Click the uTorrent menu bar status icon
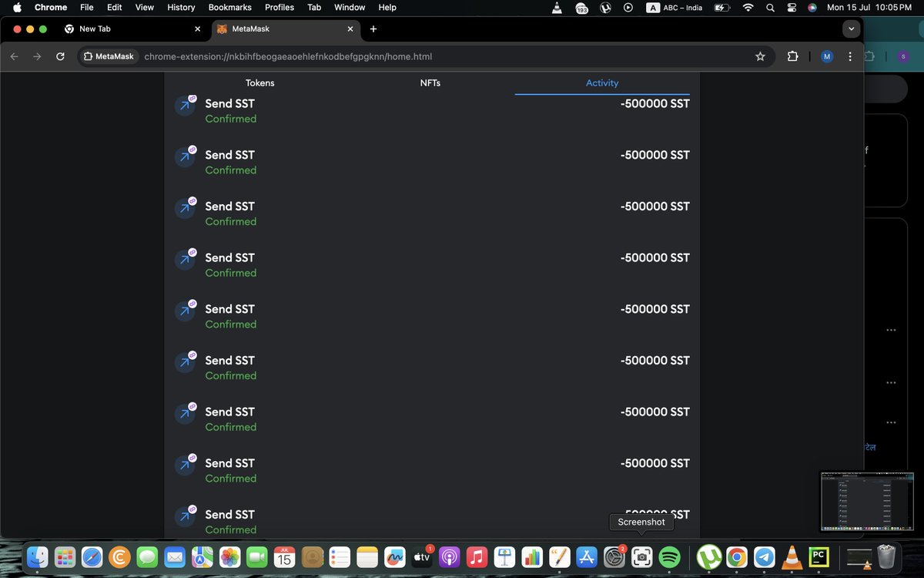 click(605, 7)
